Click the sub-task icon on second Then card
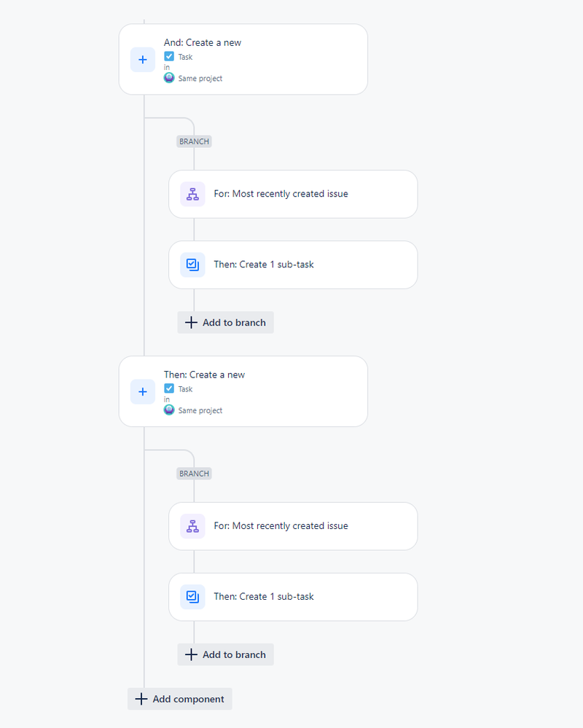Viewport: 583px width, 728px height. pos(192,596)
